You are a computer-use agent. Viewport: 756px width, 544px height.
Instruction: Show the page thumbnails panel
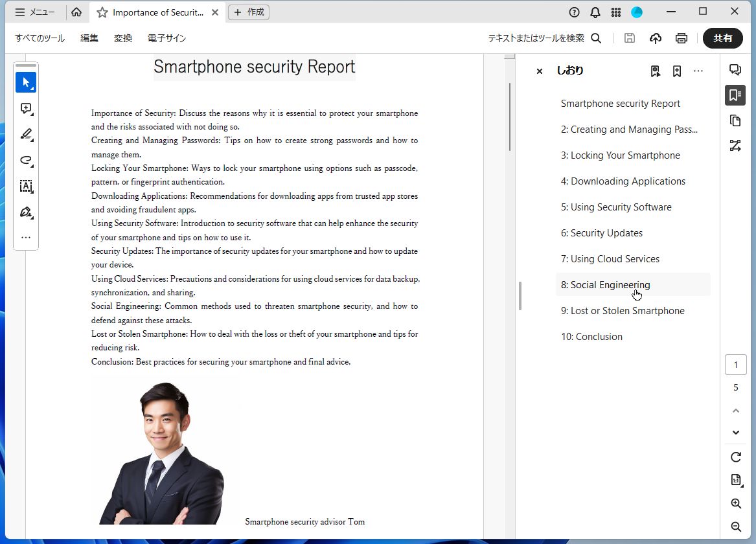point(735,120)
